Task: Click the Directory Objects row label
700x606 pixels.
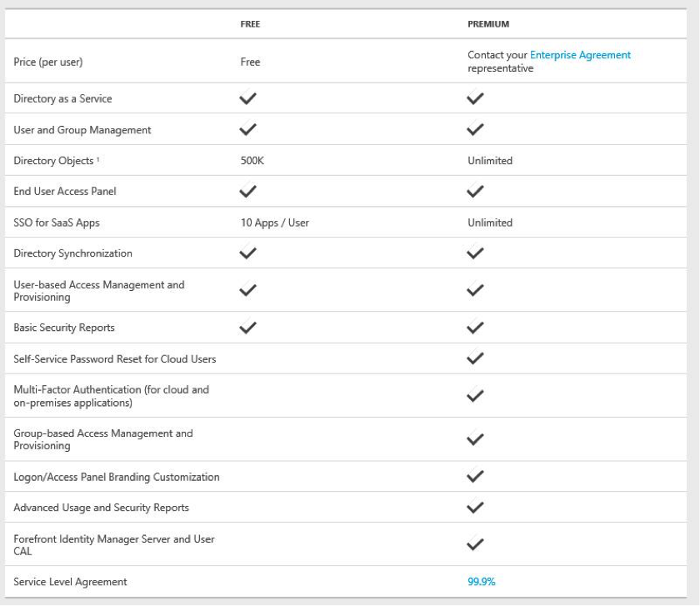Action: 53,161
